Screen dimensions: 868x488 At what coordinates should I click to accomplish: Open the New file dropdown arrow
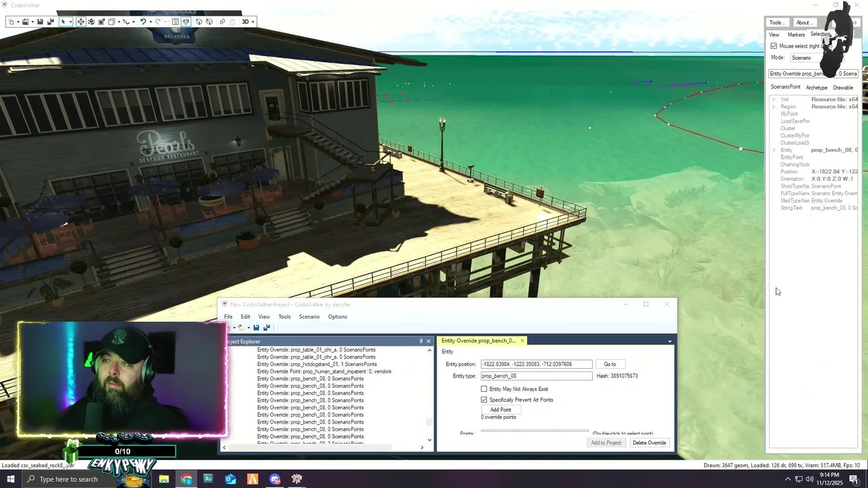click(18, 22)
